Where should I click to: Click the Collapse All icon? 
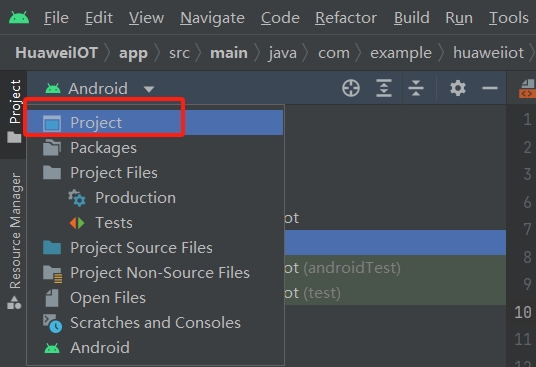[416, 88]
